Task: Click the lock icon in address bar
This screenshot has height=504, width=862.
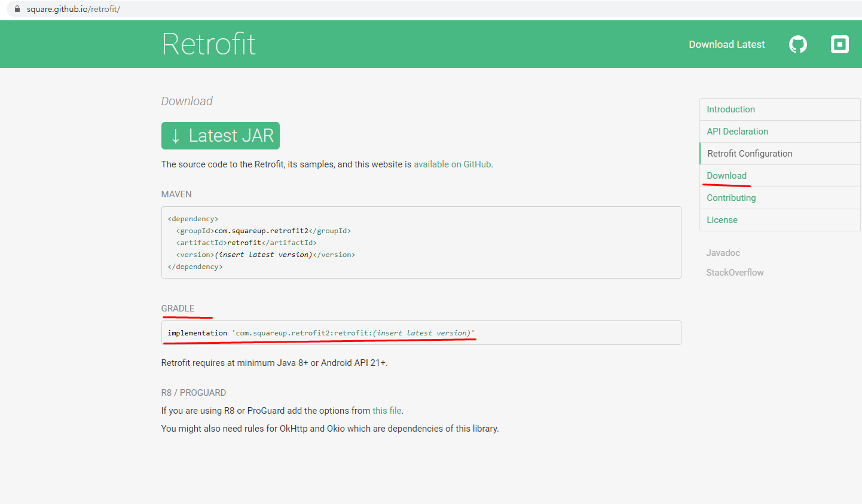Action: 17,9
